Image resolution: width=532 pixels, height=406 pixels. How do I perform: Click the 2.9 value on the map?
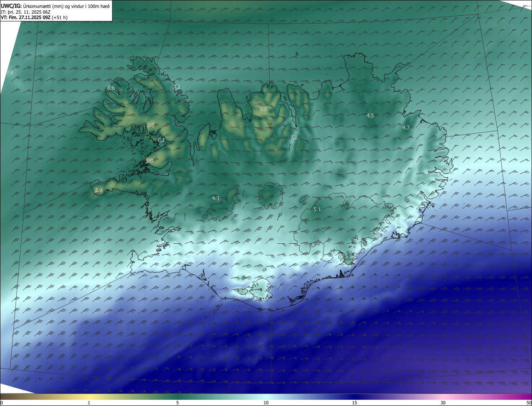point(99,191)
